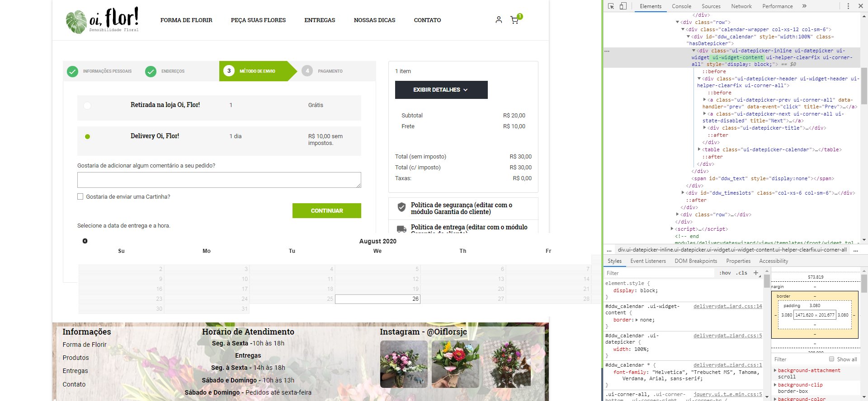Click left breadcrumb overflow ellipsis
Screen dimensions: 868x401
coord(609,250)
